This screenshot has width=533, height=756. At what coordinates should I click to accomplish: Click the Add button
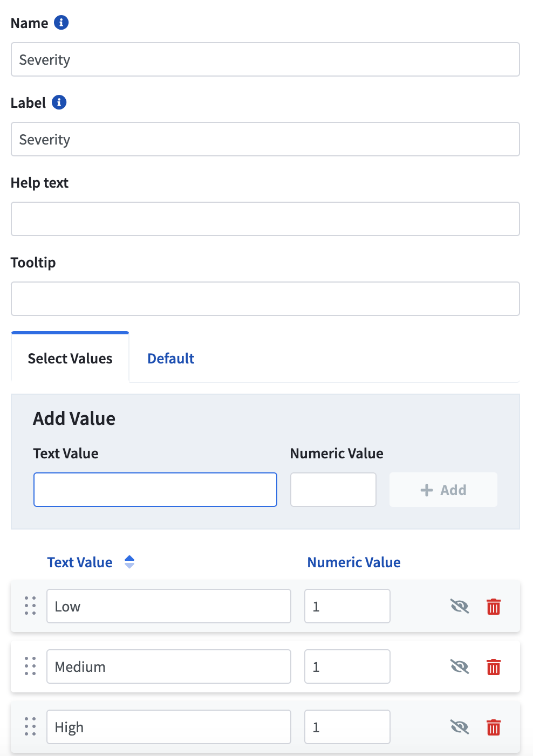tap(443, 490)
